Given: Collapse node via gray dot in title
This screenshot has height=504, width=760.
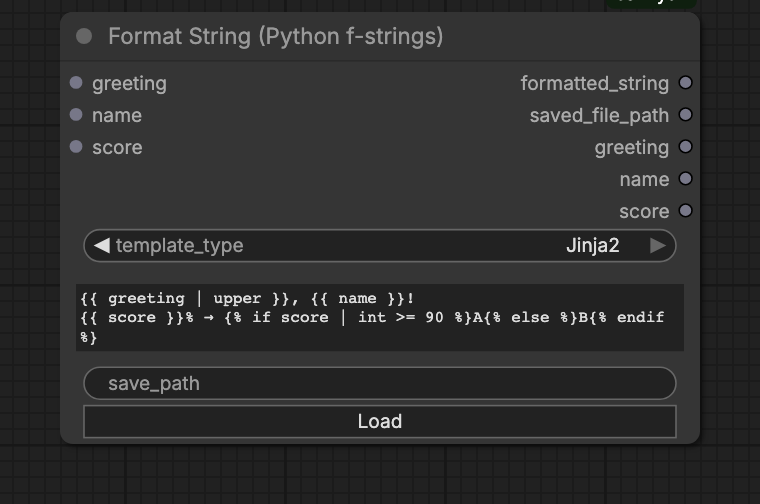Looking at the screenshot, I should click(x=84, y=36).
